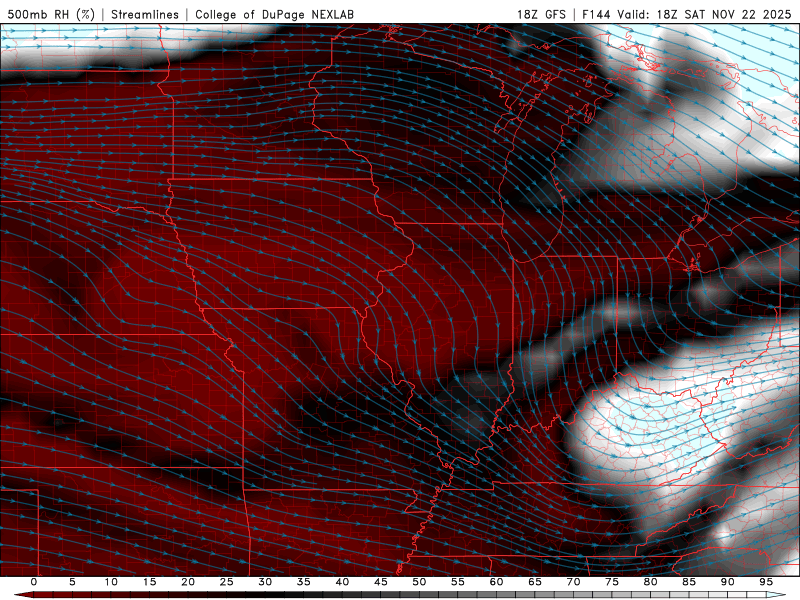
Task: Click the '0' colorbar label
Action: coord(34,582)
